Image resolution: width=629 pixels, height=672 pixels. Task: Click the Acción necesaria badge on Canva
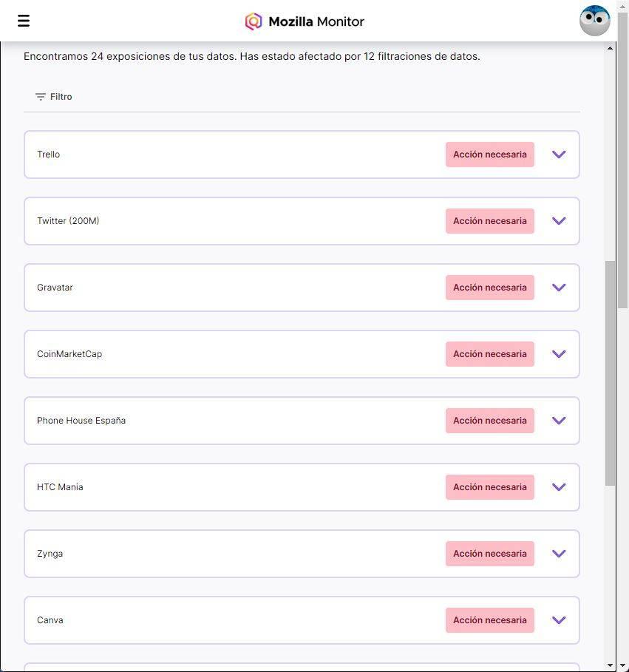[489, 620]
